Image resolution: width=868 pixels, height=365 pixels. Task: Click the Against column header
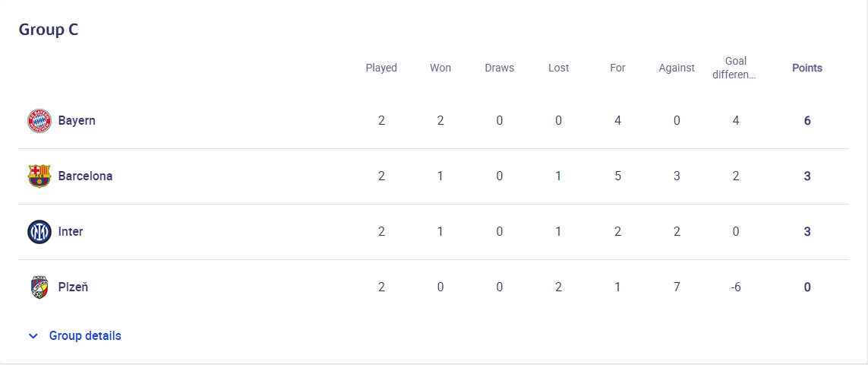677,68
